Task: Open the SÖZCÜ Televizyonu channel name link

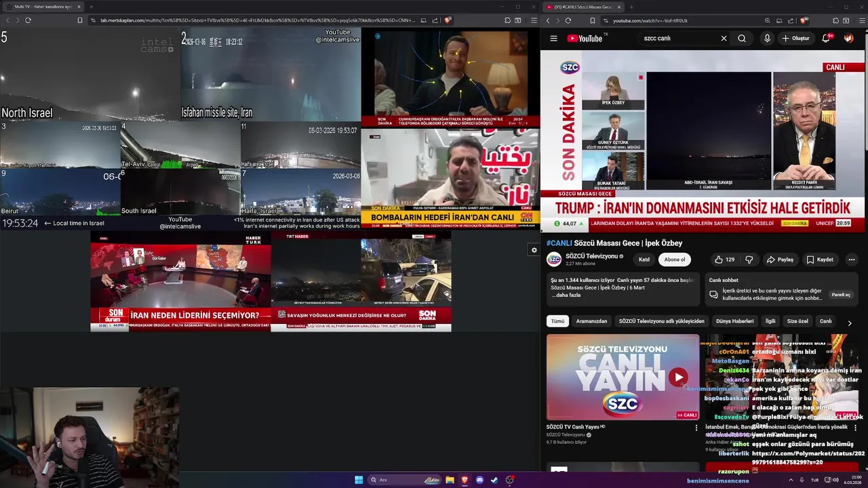Action: tap(592, 256)
